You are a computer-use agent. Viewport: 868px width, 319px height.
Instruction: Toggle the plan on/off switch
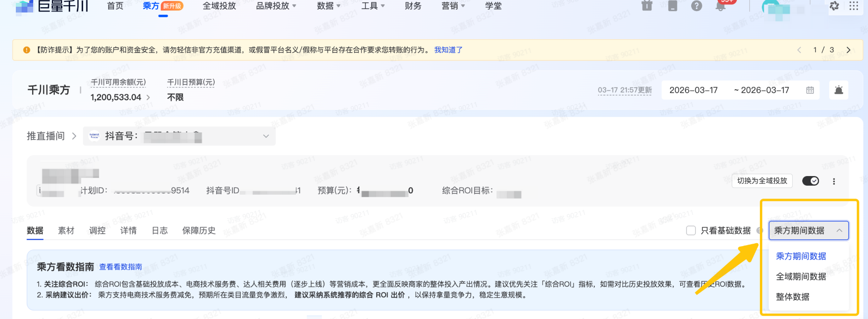pyautogui.click(x=811, y=181)
